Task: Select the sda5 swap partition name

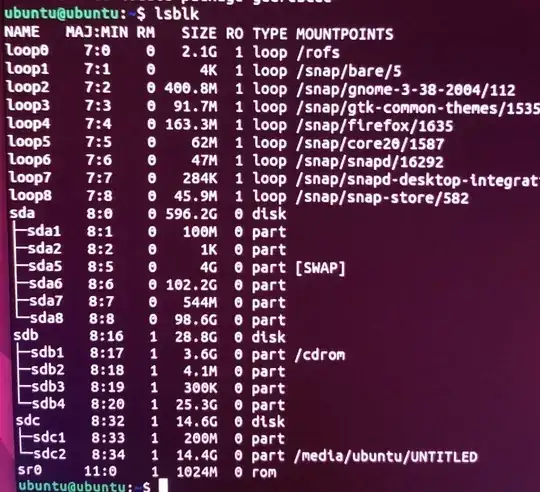Action: click(45, 266)
